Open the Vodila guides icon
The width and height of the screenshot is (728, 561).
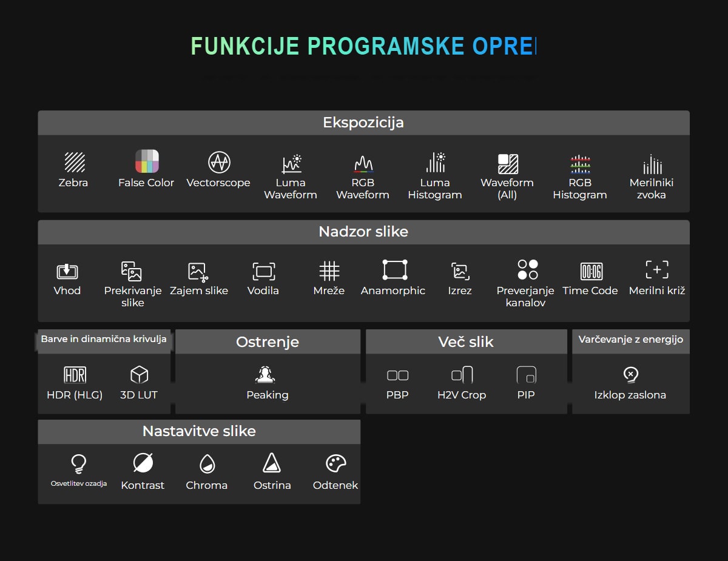pyautogui.click(x=264, y=271)
